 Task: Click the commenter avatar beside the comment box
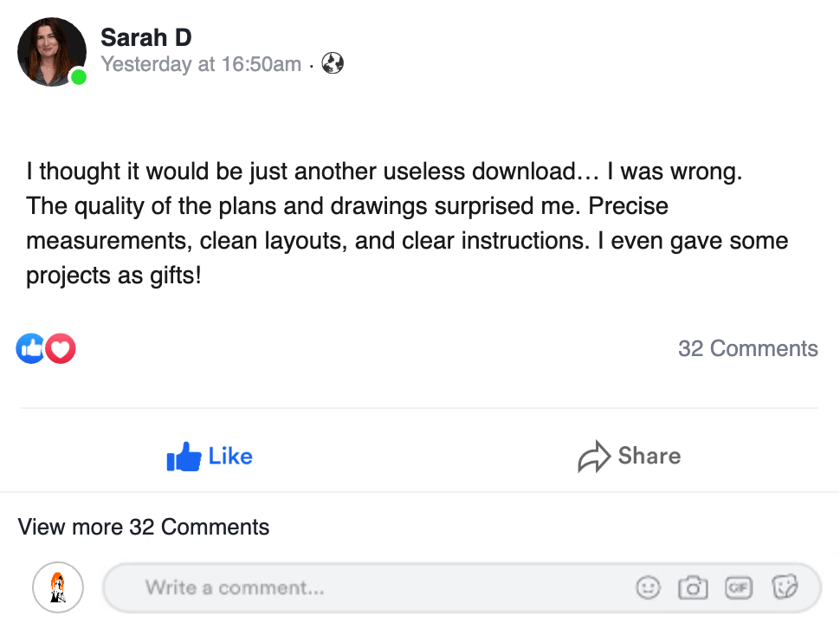coord(57,588)
